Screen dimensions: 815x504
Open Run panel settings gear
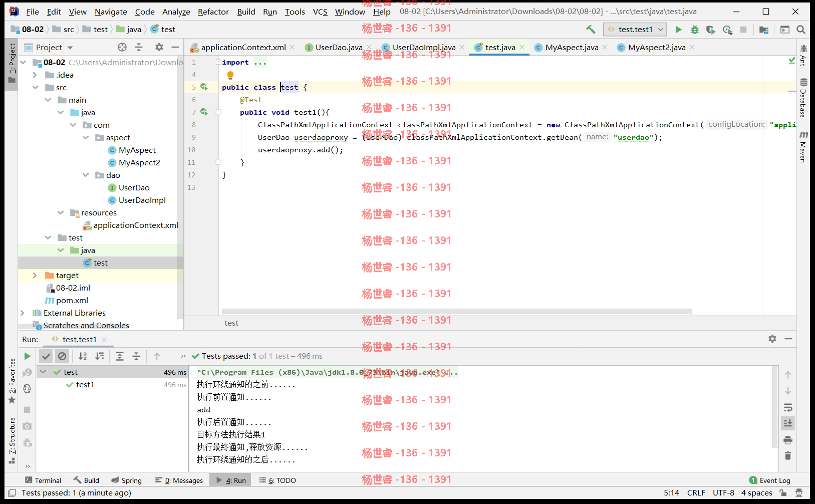(x=772, y=339)
